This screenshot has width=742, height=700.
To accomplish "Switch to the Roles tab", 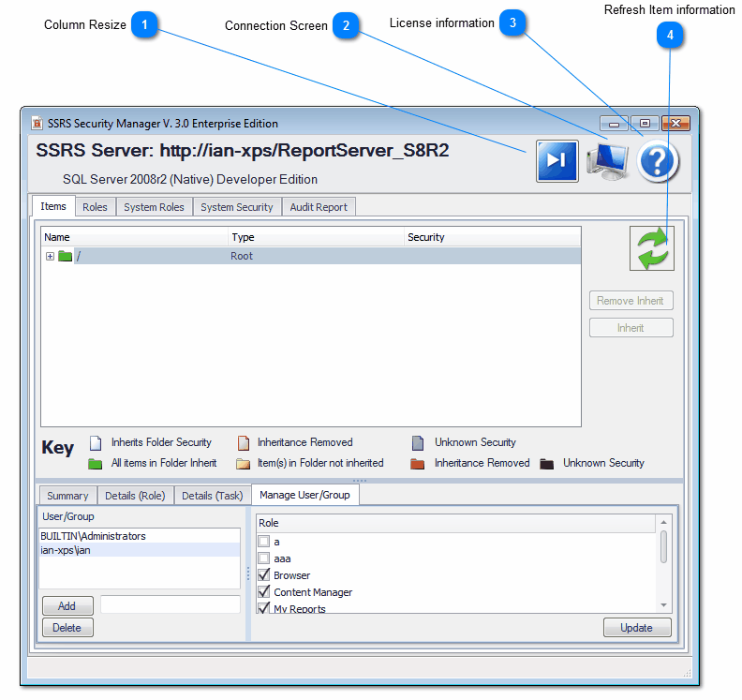I will 96,207.
